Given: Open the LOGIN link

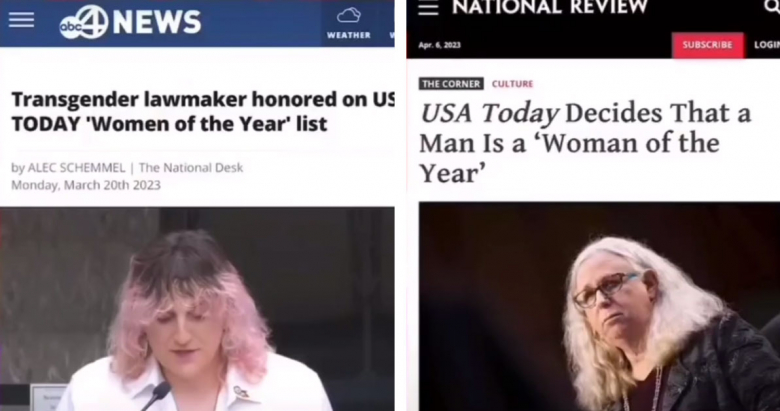Looking at the screenshot, I should tap(767, 45).
